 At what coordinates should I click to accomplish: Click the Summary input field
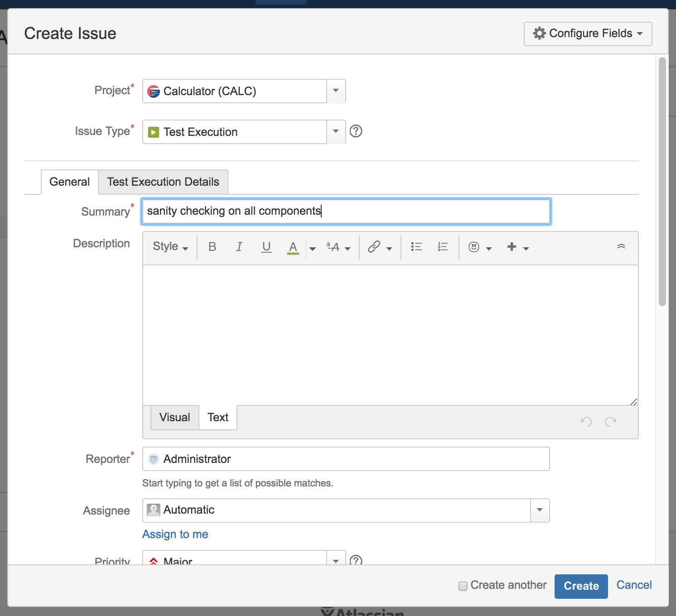[x=346, y=212]
